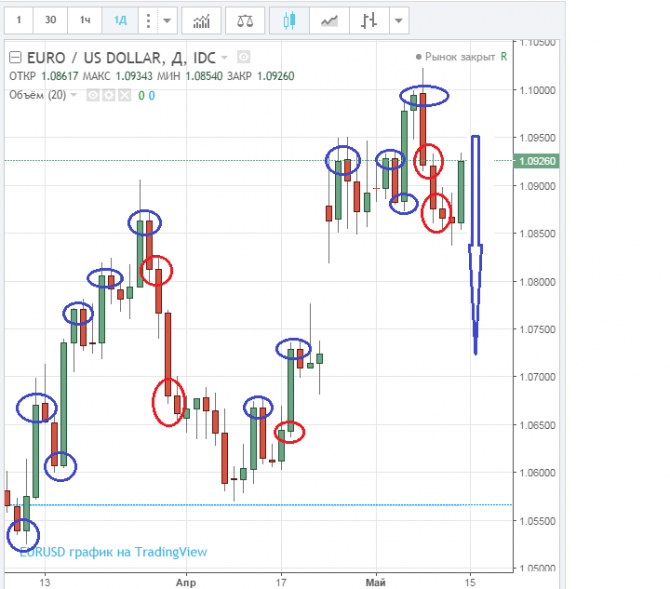
Task: Click the ОТКР 1.08617 open value
Action: coord(44,76)
